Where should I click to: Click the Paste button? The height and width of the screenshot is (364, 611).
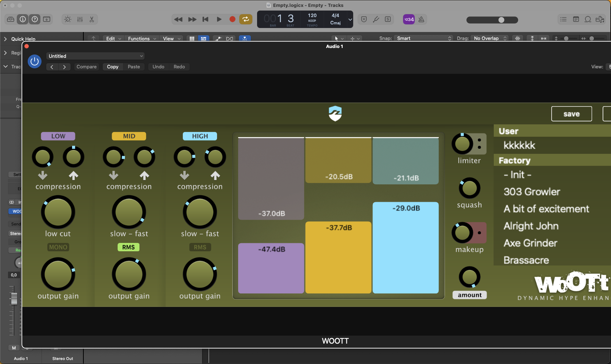(x=134, y=67)
